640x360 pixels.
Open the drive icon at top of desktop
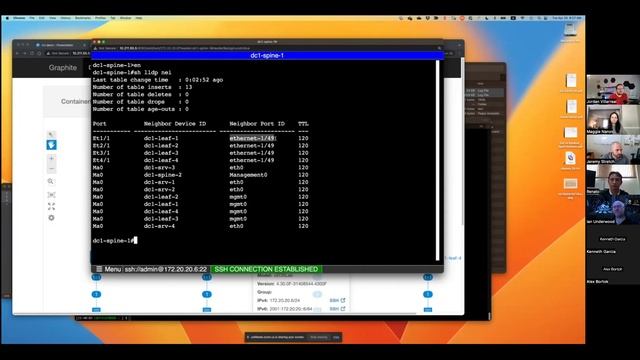[x=570, y=31]
